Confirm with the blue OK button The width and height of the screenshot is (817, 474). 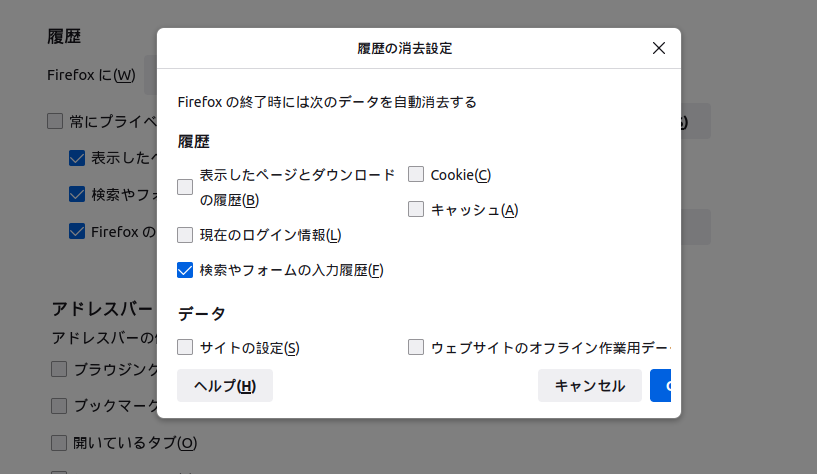coord(661,386)
